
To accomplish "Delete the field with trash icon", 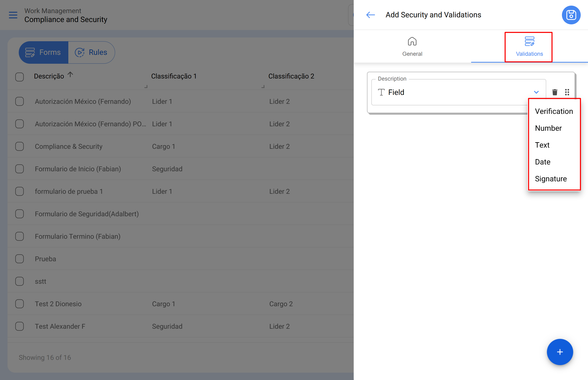I will click(555, 92).
